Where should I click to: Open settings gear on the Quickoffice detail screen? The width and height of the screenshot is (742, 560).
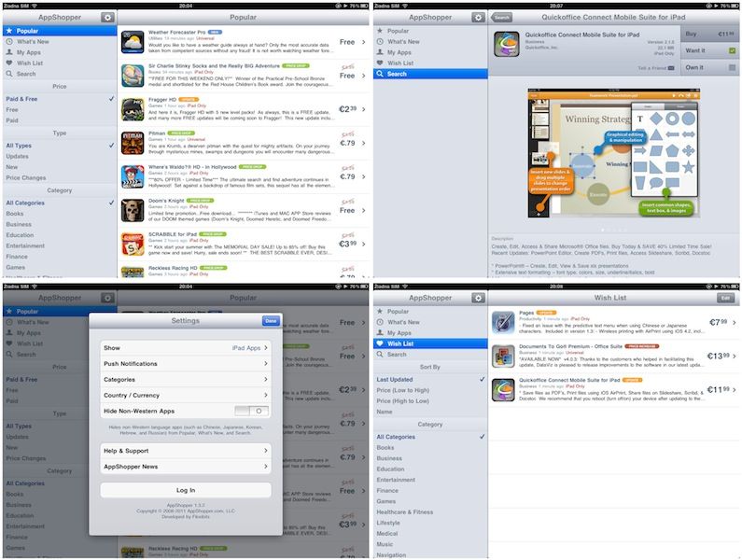(478, 18)
